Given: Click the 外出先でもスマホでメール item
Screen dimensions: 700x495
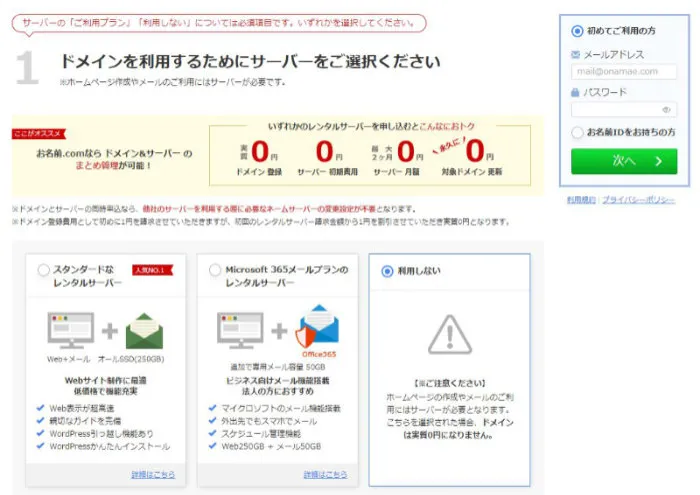Looking at the screenshot, I should pyautogui.click(x=269, y=421).
